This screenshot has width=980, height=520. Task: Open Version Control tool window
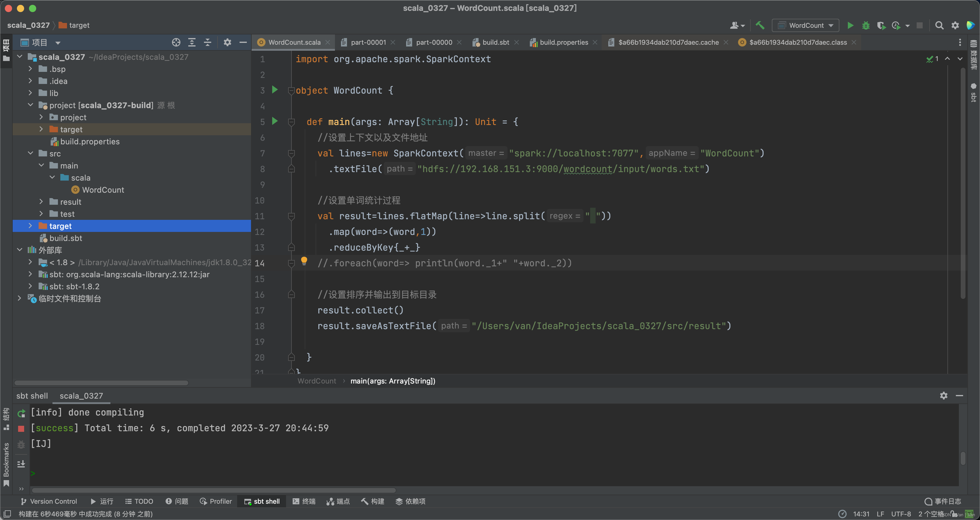tap(49, 501)
